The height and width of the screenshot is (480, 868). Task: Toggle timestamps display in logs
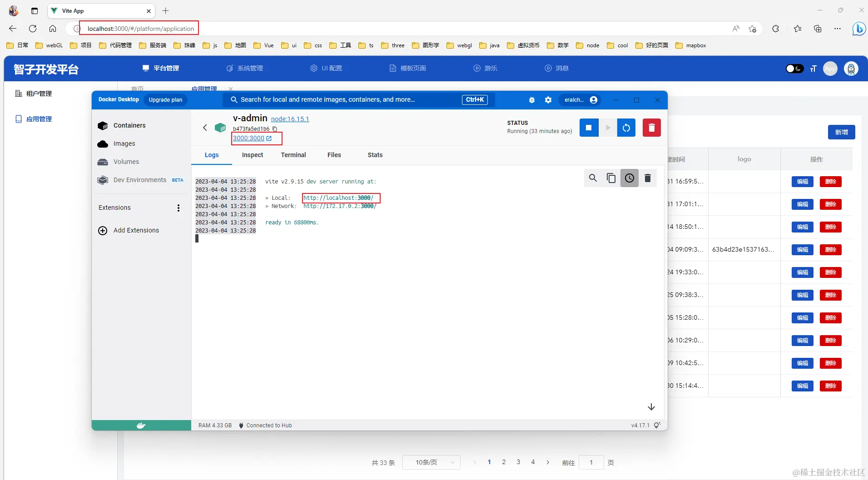click(x=630, y=178)
